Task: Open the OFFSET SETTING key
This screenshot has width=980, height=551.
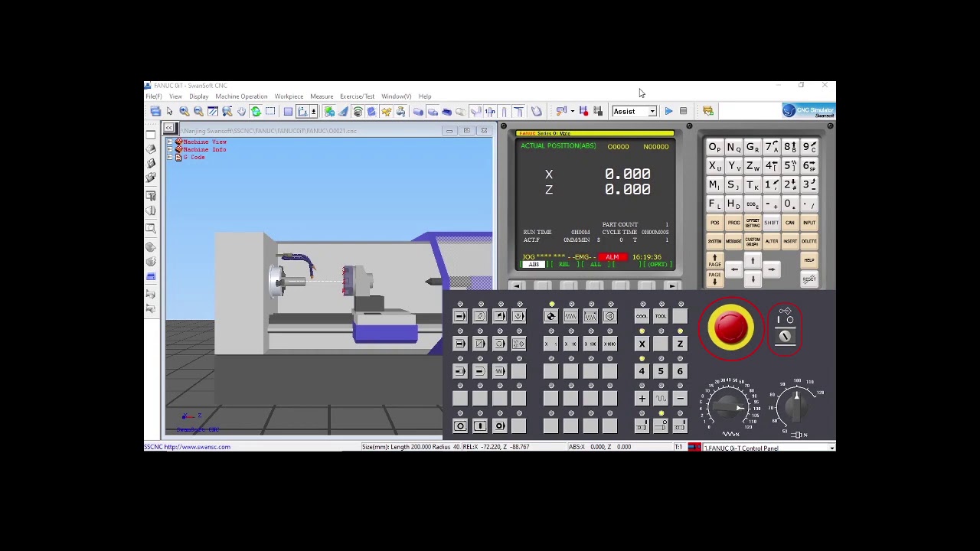Action: (753, 223)
